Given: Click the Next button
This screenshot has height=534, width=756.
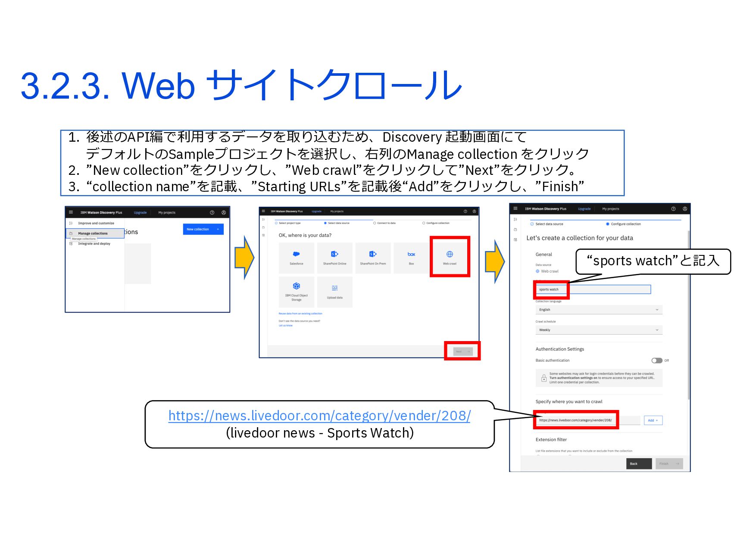Looking at the screenshot, I should (x=463, y=351).
